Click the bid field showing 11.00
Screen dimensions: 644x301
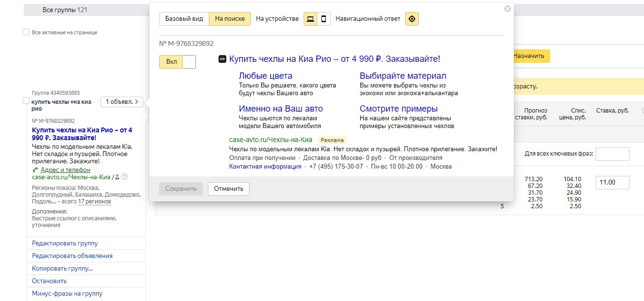point(612,183)
